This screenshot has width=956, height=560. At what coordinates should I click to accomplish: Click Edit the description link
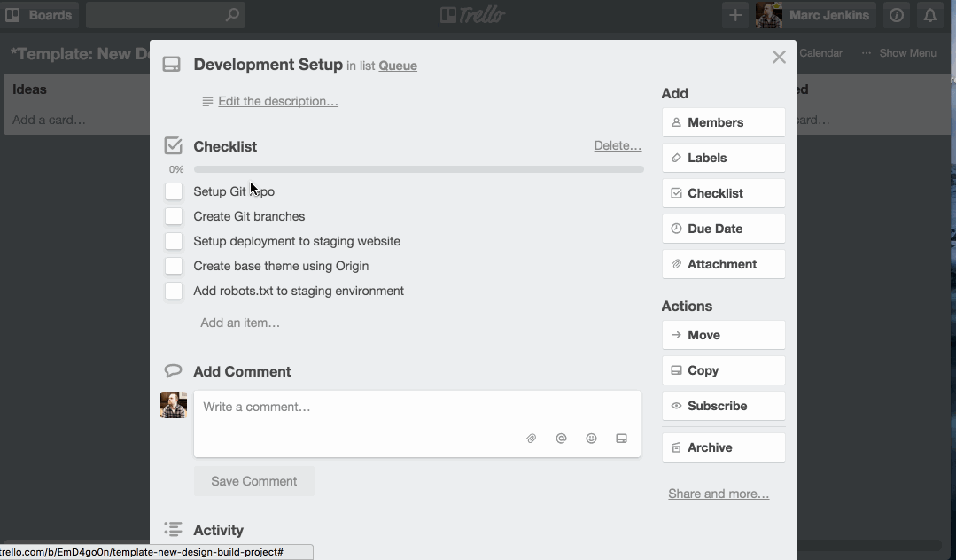click(277, 101)
